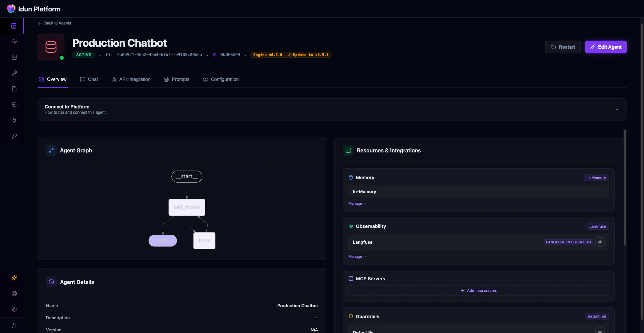Toggle visibility of the Langfuse integration credentials
This screenshot has height=333, width=644.
coord(600,242)
